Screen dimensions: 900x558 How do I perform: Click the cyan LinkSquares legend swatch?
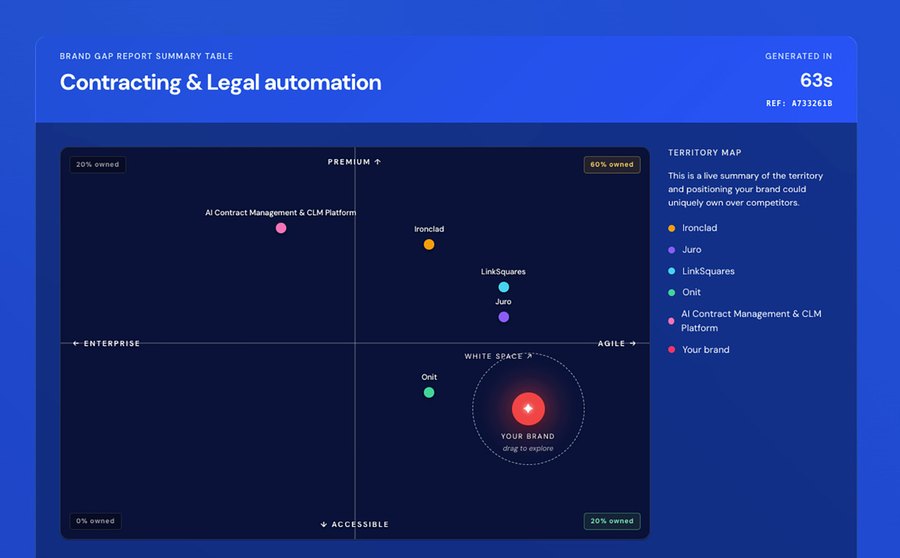[672, 271]
